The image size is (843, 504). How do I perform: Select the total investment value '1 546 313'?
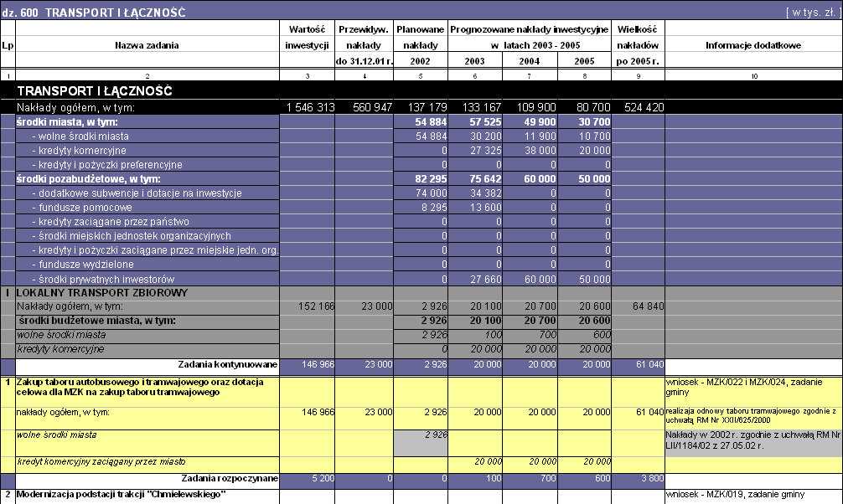pyautogui.click(x=311, y=107)
